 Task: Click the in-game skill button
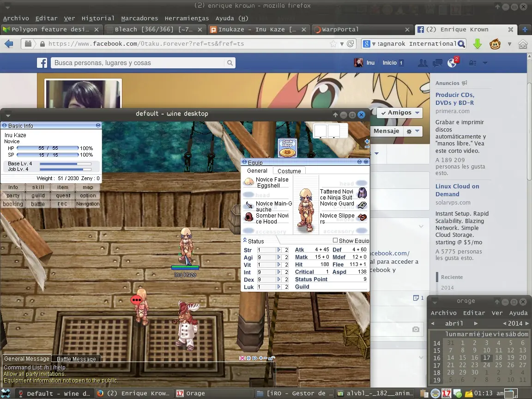[38, 187]
